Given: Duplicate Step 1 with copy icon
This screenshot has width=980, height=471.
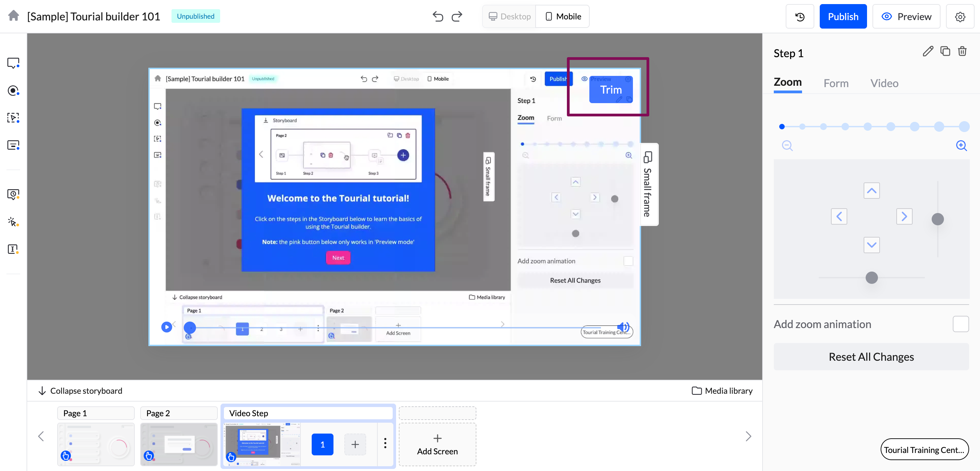Looking at the screenshot, I should pos(945,51).
